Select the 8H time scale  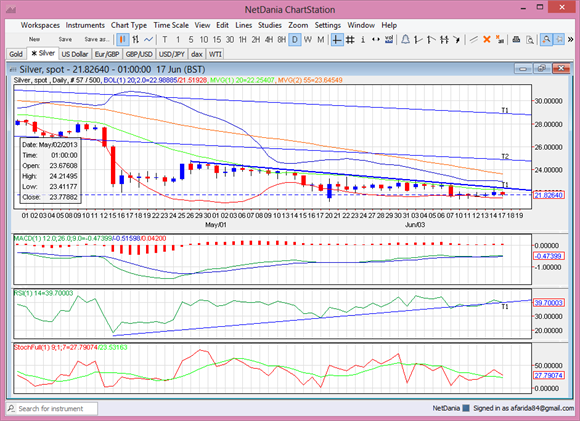point(281,39)
